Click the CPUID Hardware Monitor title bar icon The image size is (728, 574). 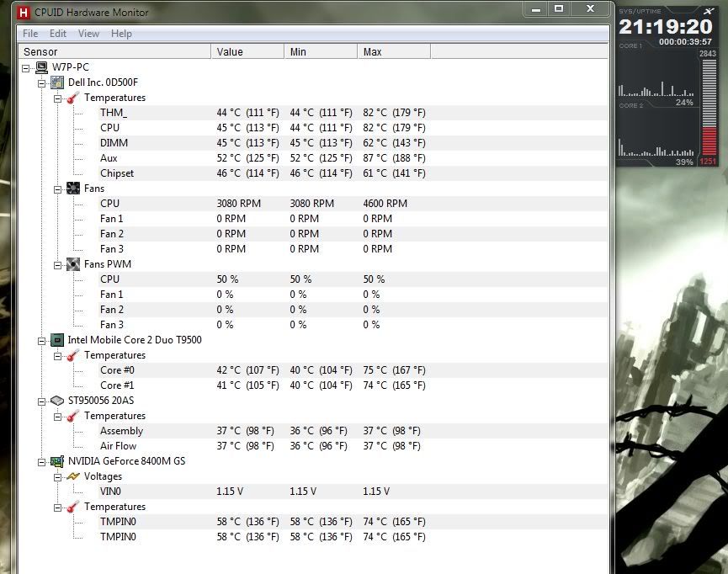[x=24, y=12]
